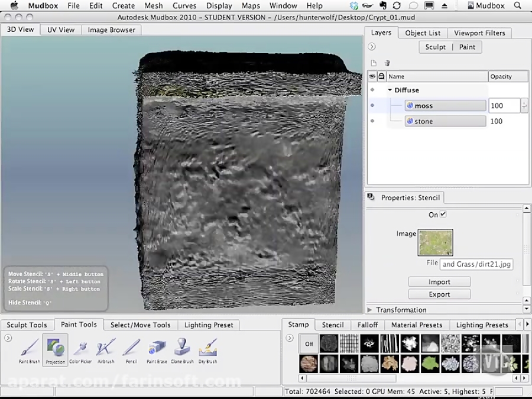Select the Airbrush tool
Screen dimensions: 532x399
[x=105, y=349]
